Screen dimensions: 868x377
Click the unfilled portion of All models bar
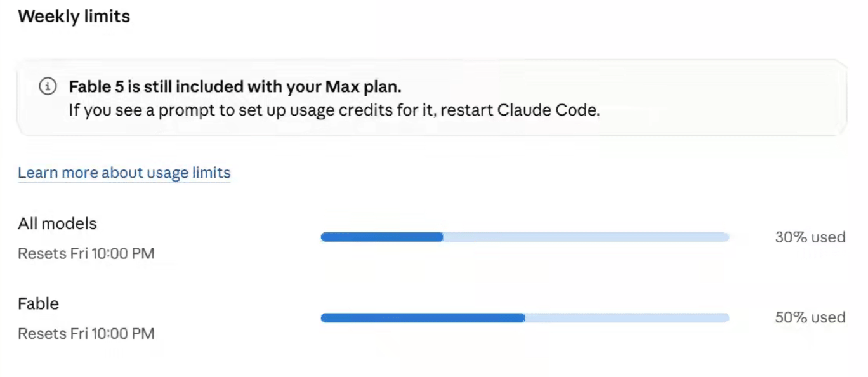pos(586,237)
